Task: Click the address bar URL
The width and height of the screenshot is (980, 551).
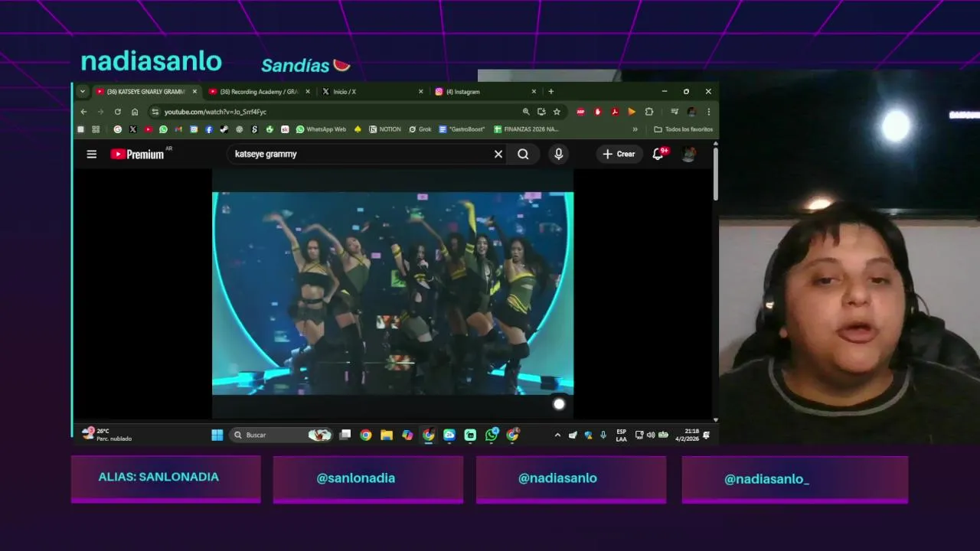Action: (215, 112)
